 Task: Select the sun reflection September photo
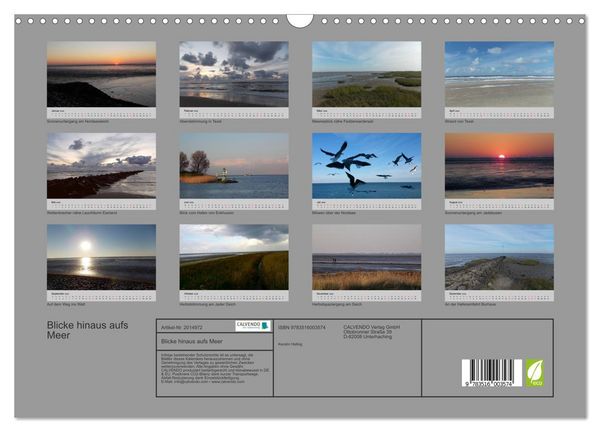(x=101, y=257)
